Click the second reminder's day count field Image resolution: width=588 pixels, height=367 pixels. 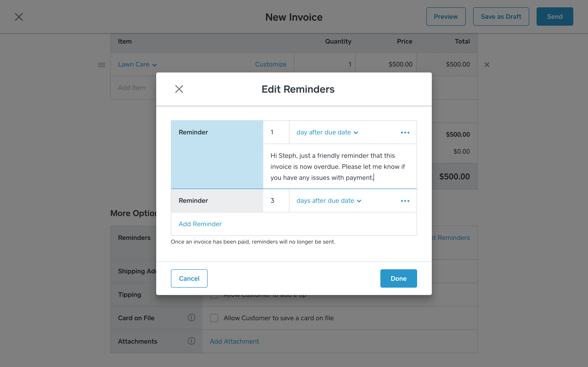(276, 201)
